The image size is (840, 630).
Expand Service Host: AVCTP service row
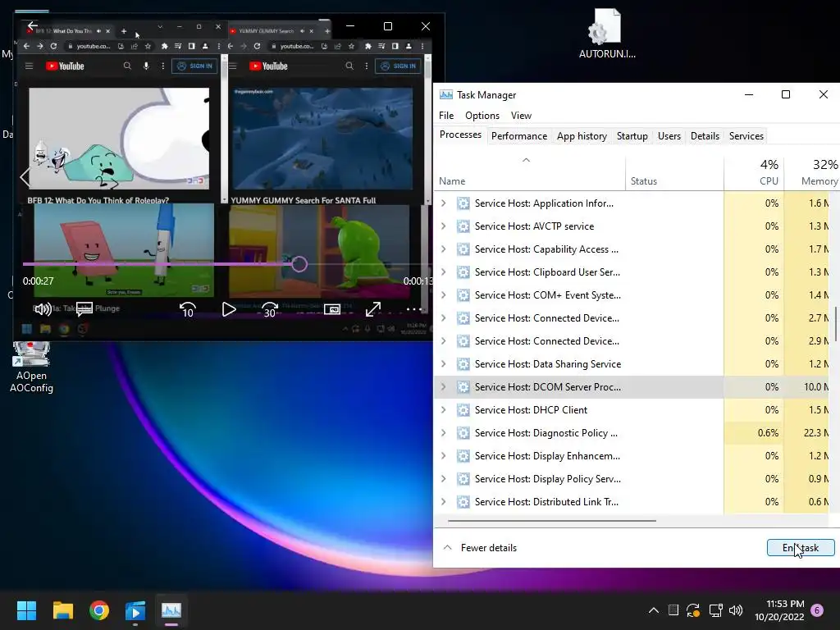pyautogui.click(x=444, y=226)
